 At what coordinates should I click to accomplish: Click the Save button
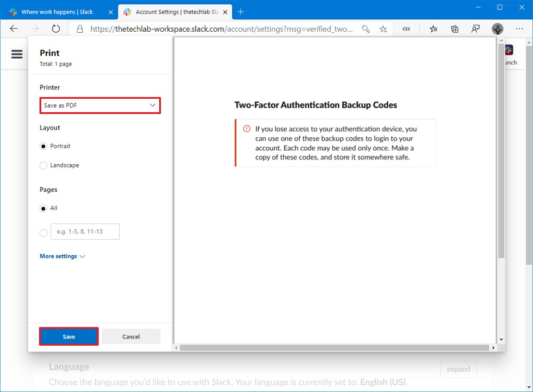click(x=69, y=336)
